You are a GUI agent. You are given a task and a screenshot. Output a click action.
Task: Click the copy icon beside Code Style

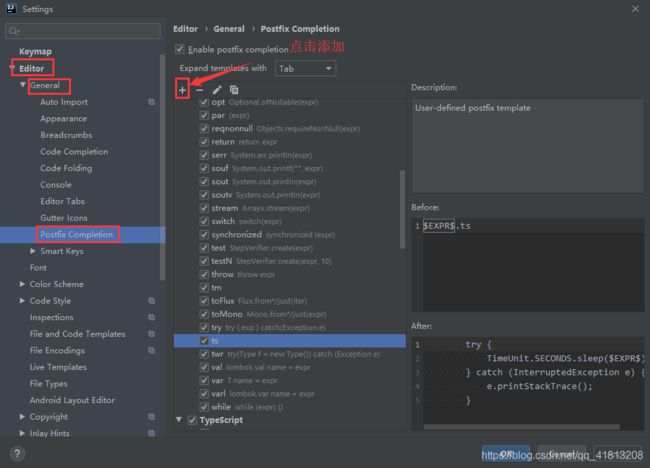(152, 301)
